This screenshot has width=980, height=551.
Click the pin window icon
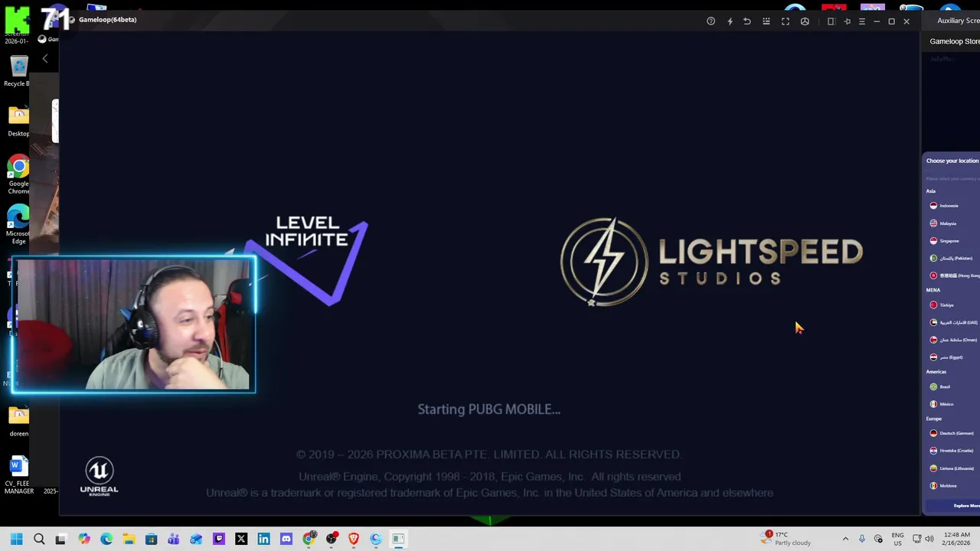pyautogui.click(x=847, y=21)
